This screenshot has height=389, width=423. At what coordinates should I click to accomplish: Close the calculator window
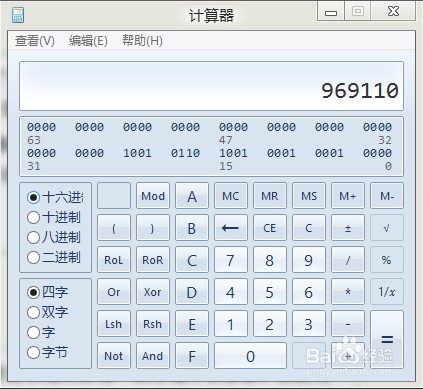tap(393, 12)
